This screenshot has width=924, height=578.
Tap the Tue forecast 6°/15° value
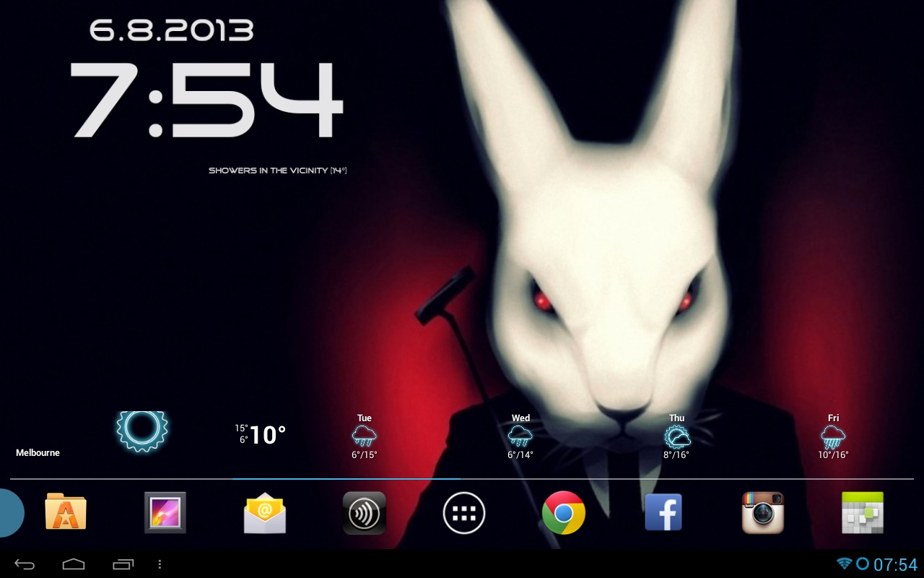click(365, 455)
